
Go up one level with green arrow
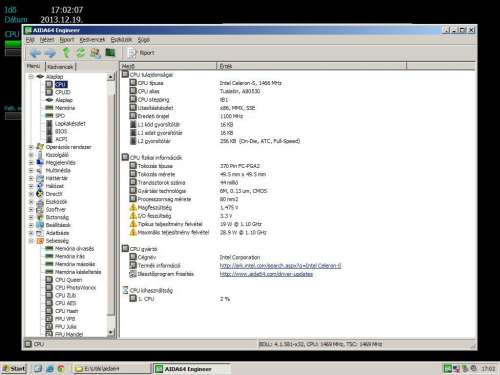click(x=66, y=53)
